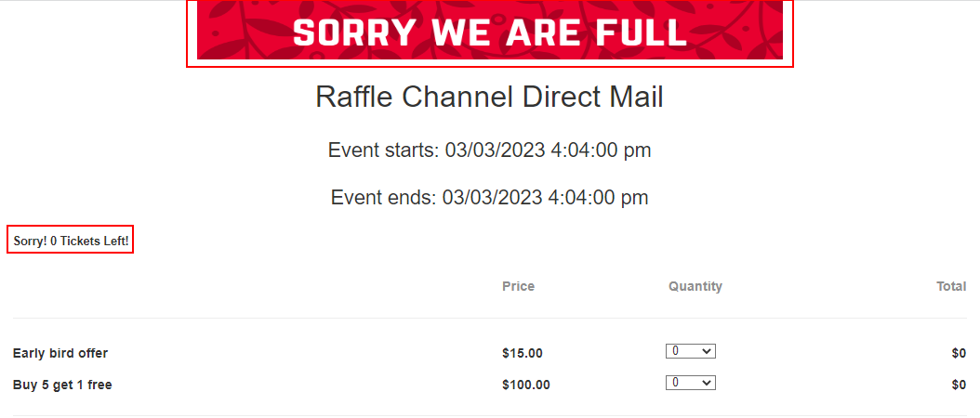Click the Sorry! 0 Tickets Left! message

(x=71, y=241)
